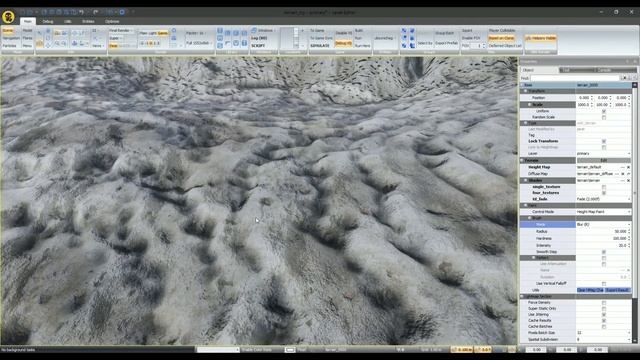Click the bottom-right blue Groups icon
Screen dimensions: 640x360
pyautogui.click(x=412, y=46)
